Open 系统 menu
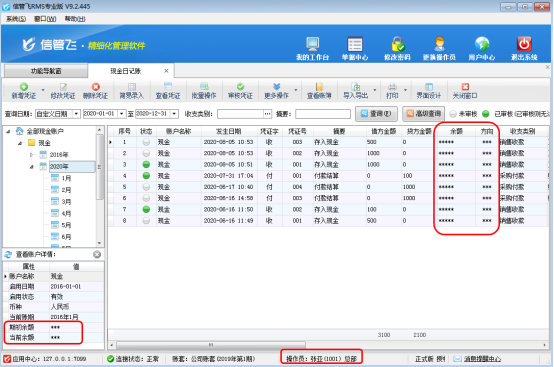 [x=16, y=19]
